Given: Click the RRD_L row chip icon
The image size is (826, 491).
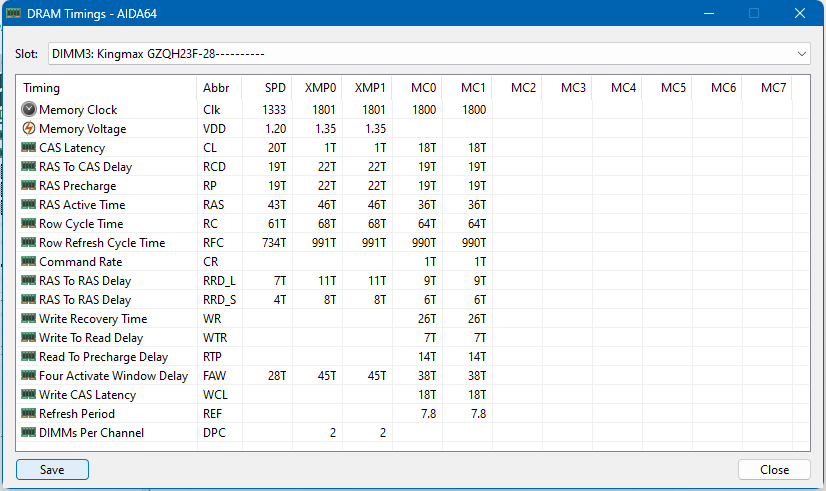Looking at the screenshot, I should point(28,280).
